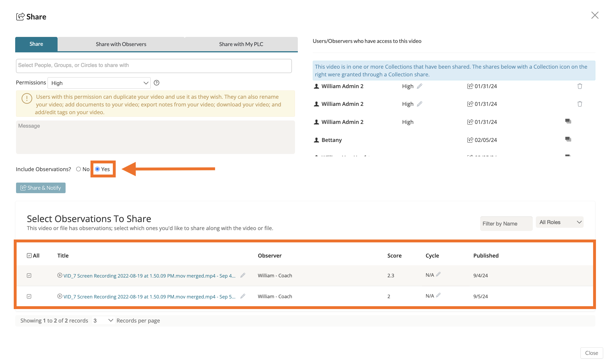Viewport: 610px width, 364px height.
Task: Click the Share & Notify button
Action: (41, 188)
